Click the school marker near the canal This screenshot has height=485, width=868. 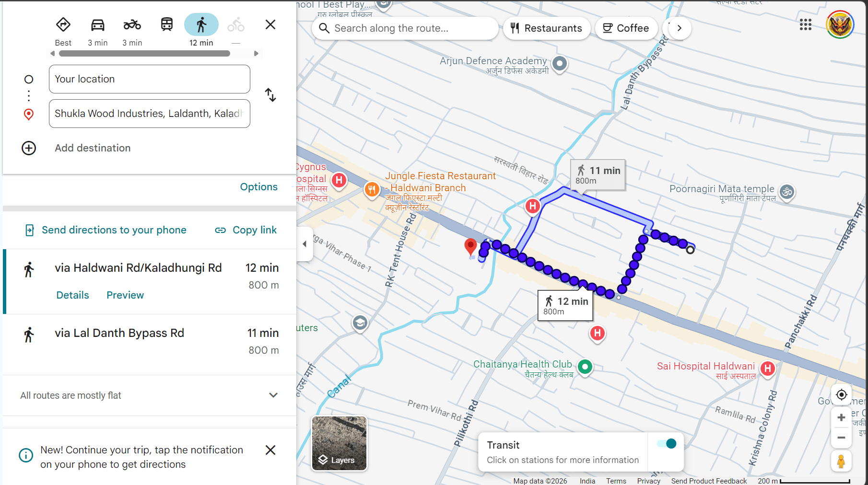tap(360, 323)
